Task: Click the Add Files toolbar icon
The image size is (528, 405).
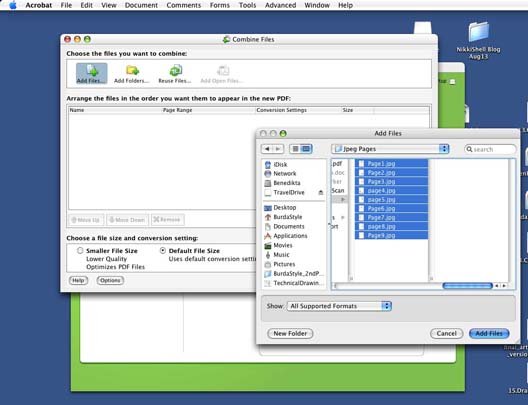Action: tap(91, 73)
